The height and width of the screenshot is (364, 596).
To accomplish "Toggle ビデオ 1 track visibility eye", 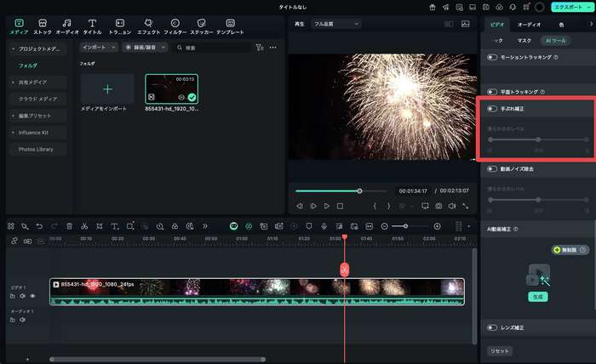I will [32, 296].
